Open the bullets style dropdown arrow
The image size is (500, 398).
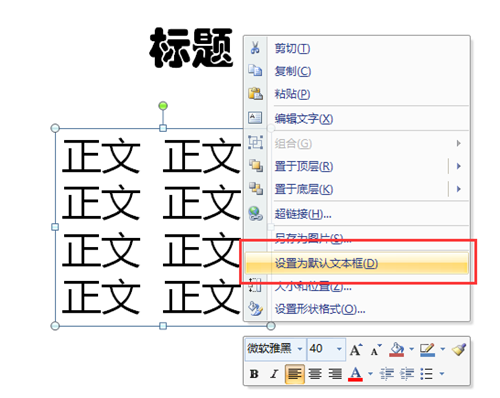click(x=442, y=374)
